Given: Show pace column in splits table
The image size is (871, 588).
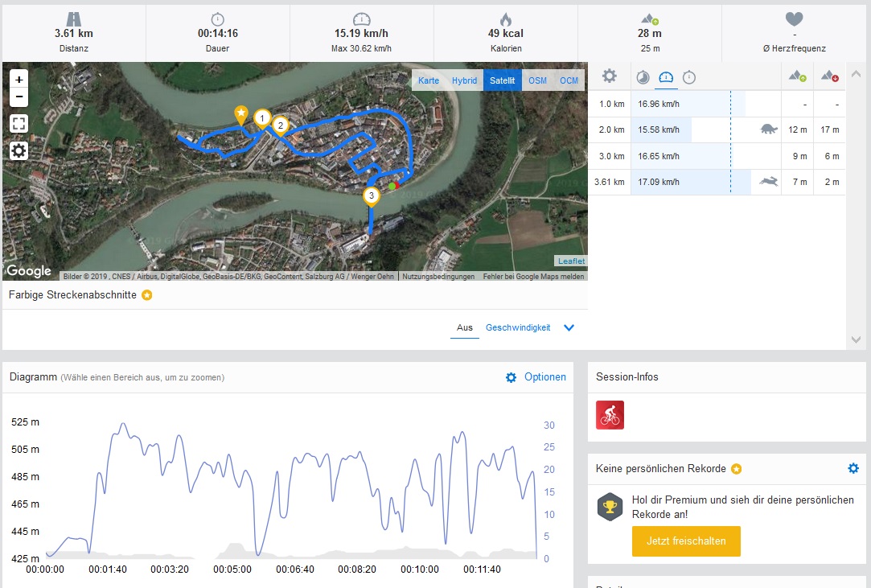Looking at the screenshot, I should point(643,77).
